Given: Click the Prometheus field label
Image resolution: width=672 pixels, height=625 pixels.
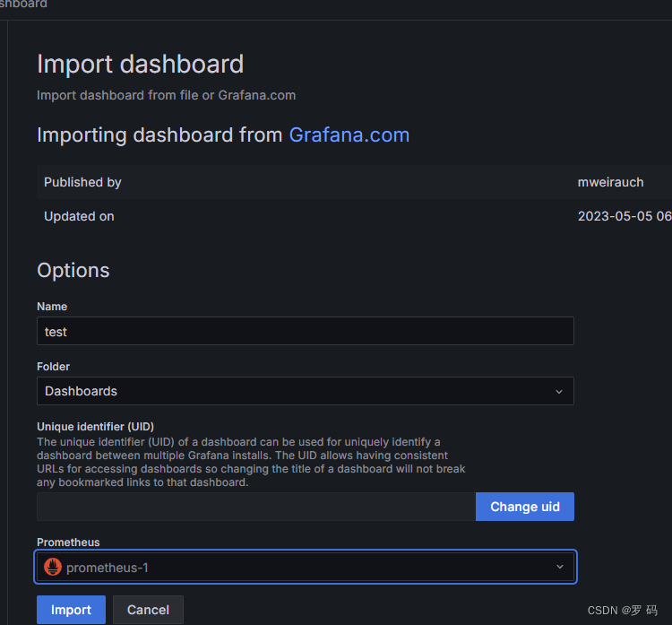Looking at the screenshot, I should point(68,543).
